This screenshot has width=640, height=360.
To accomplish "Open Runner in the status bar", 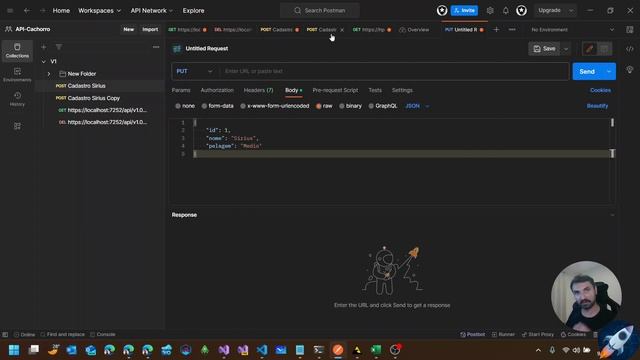I will (503, 335).
